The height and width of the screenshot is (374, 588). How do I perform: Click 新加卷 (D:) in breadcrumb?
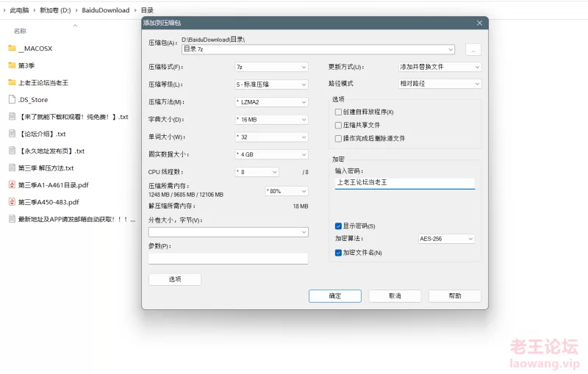[55, 10]
